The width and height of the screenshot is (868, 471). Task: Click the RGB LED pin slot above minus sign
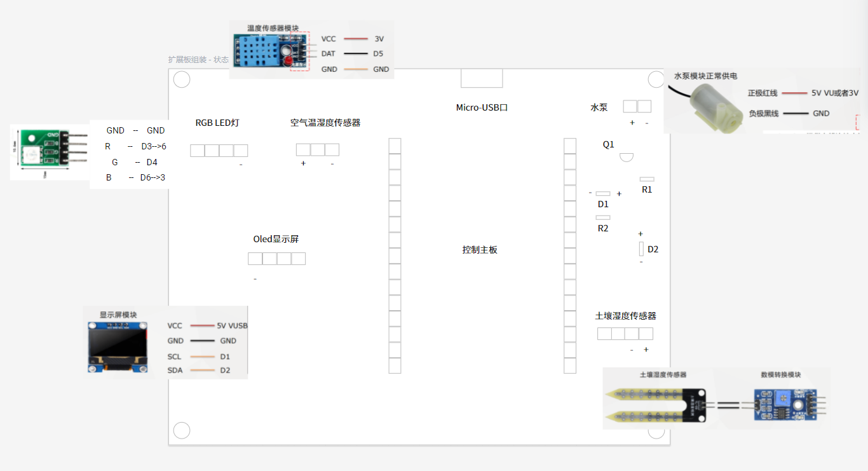coord(241,151)
